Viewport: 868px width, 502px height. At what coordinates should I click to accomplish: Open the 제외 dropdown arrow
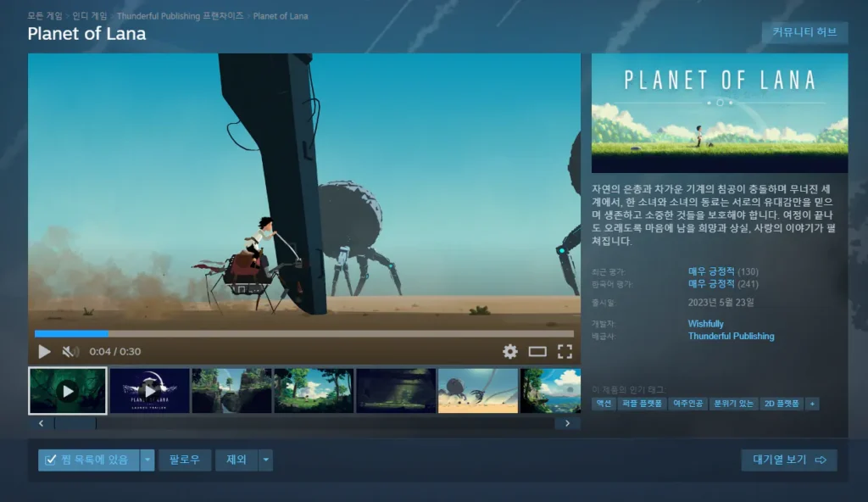point(265,460)
